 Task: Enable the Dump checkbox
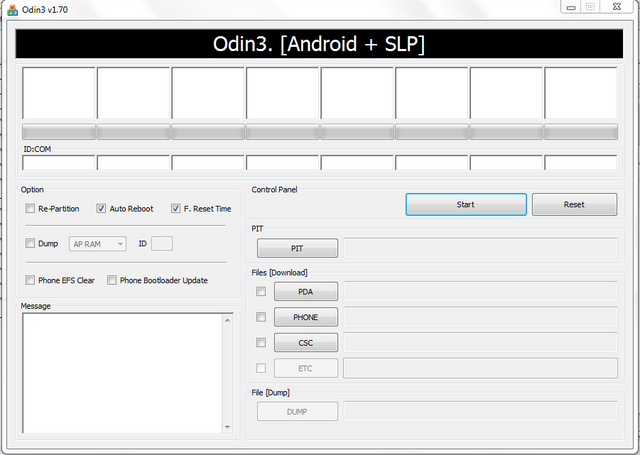click(30, 243)
